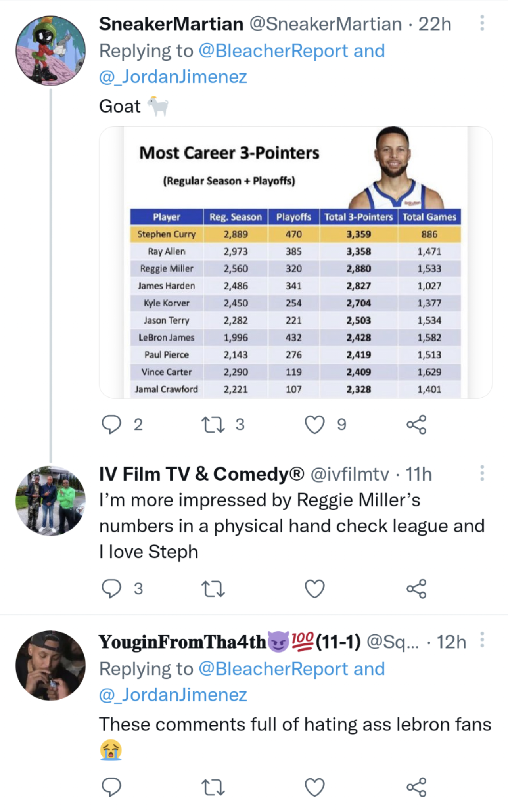
Task: Open @_JordanJimenez mention in YouginFromTha4th's reply
Action: tap(173, 695)
